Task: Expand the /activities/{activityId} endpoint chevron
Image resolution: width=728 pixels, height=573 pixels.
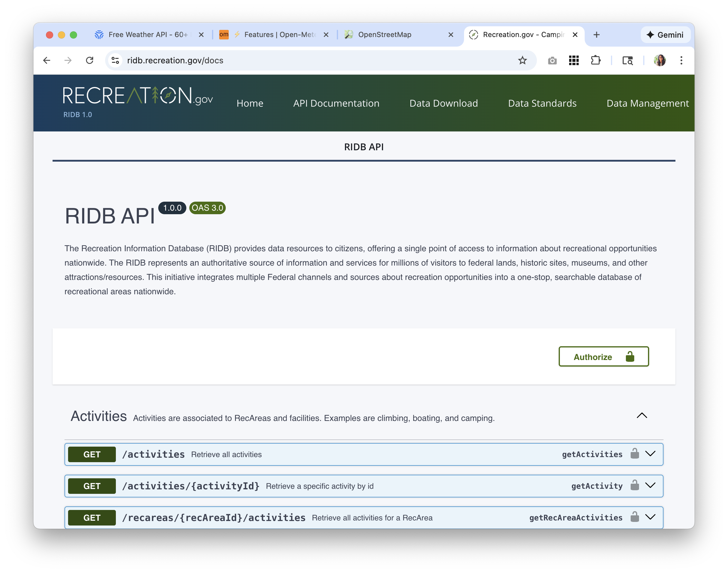Action: pyautogui.click(x=650, y=485)
